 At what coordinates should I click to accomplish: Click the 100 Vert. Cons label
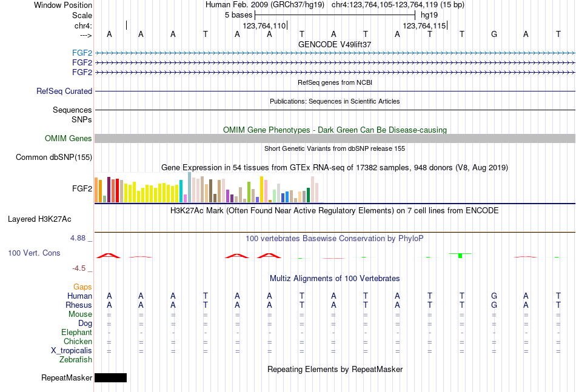(x=34, y=253)
